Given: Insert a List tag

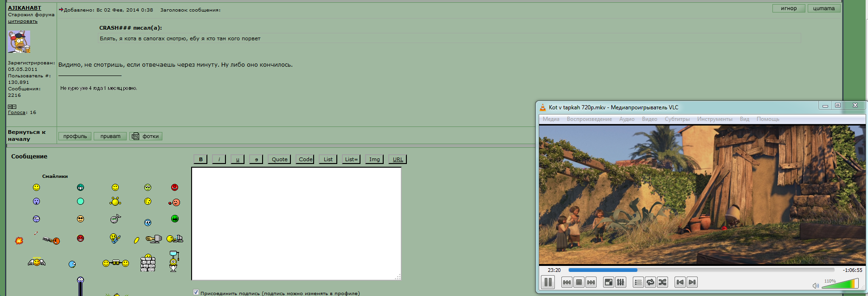Looking at the screenshot, I should (328, 159).
